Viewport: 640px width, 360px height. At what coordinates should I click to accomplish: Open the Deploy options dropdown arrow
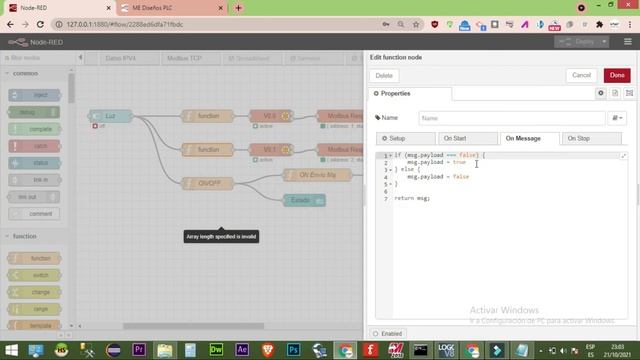[x=604, y=42]
